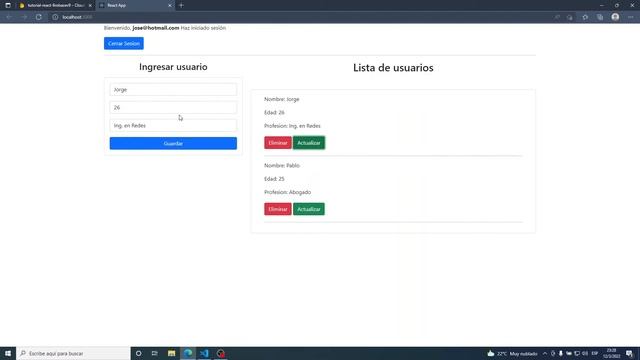Open the read aloud icon in address bar
Screen dimensions: 640x360
tap(557, 17)
